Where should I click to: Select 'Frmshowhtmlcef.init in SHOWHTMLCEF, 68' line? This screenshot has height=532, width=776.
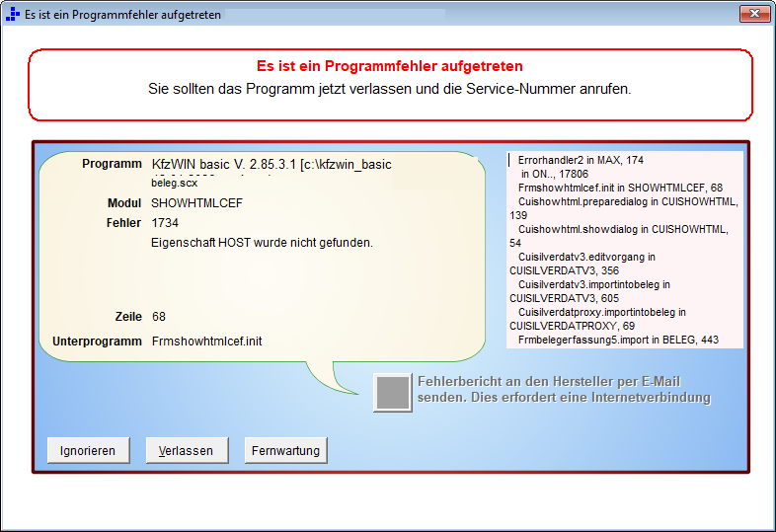tap(620, 188)
